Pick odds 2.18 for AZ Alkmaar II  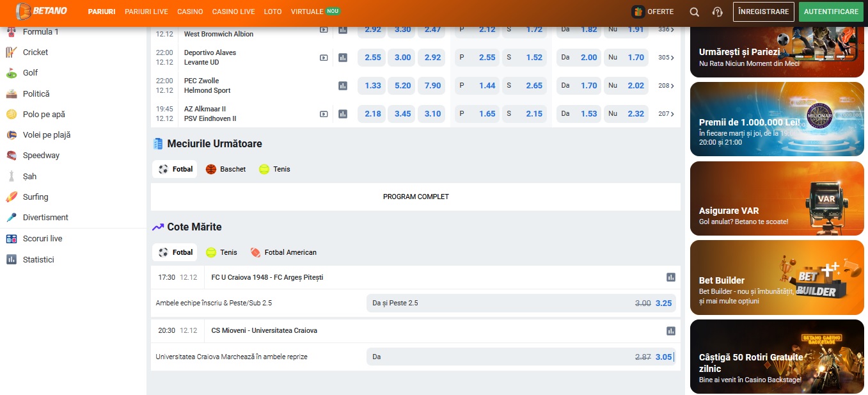(x=373, y=114)
